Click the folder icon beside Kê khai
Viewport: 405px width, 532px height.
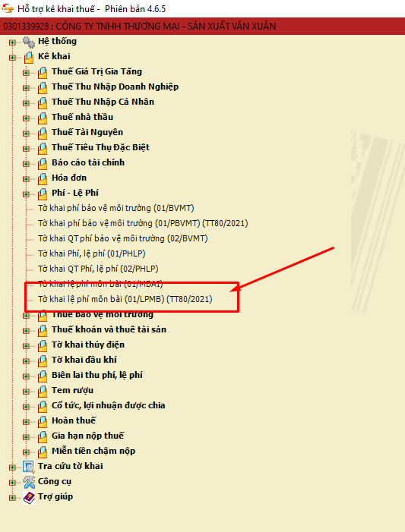tap(29, 58)
